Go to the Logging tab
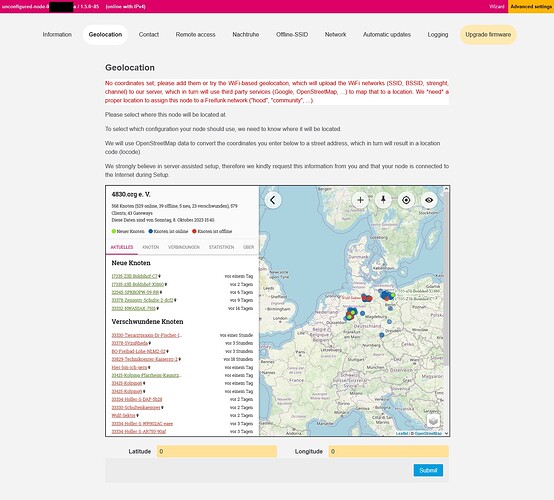This screenshot has height=500, width=554. tap(438, 35)
